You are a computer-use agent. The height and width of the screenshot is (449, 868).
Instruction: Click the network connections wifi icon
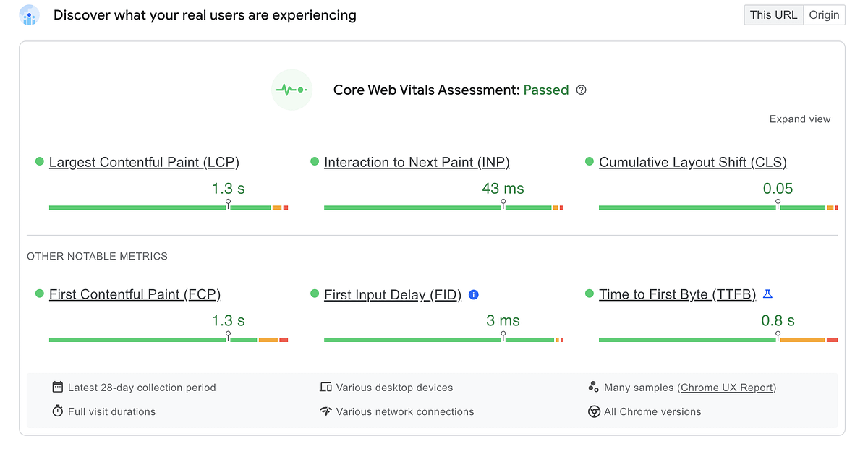[x=325, y=411]
